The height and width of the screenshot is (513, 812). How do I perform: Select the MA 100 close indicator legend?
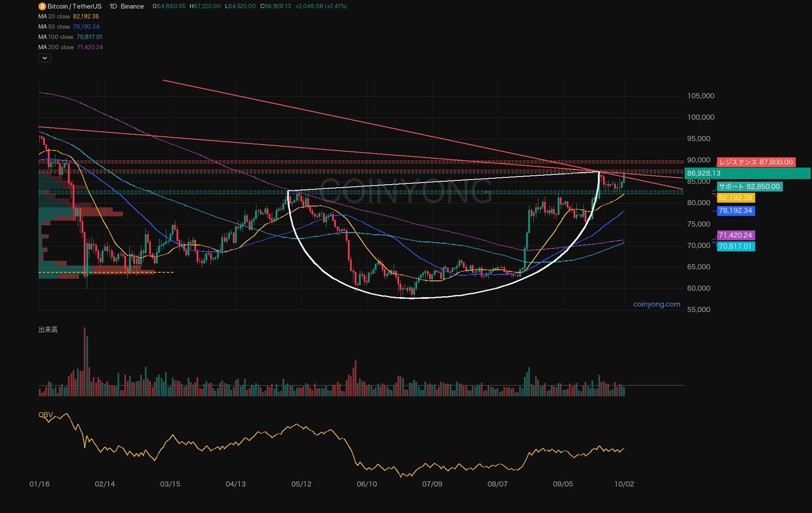(71, 37)
